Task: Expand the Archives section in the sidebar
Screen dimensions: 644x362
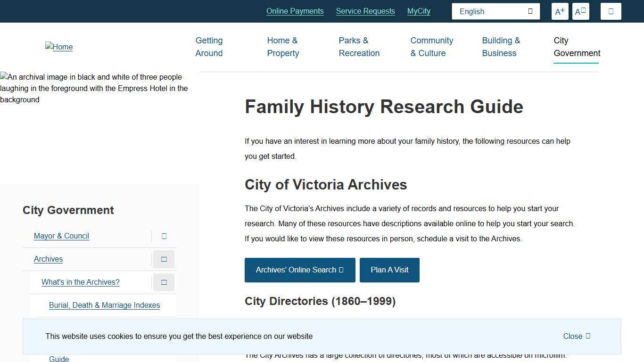Action: tap(164, 259)
